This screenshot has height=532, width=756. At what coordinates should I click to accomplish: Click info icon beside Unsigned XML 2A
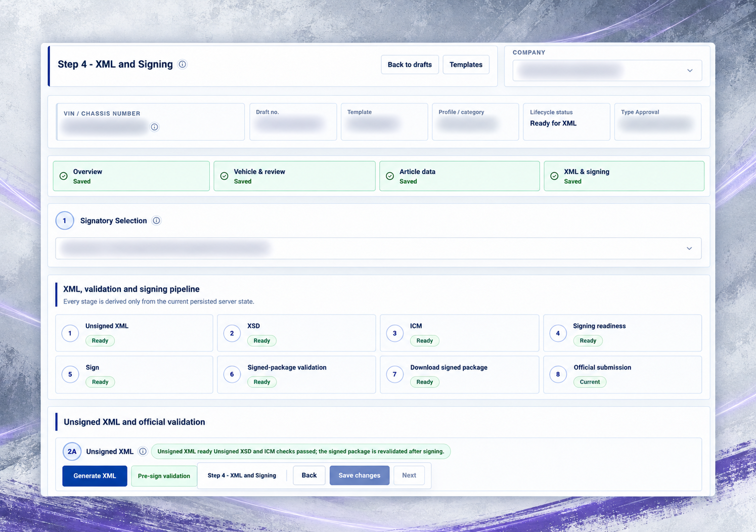coord(143,451)
